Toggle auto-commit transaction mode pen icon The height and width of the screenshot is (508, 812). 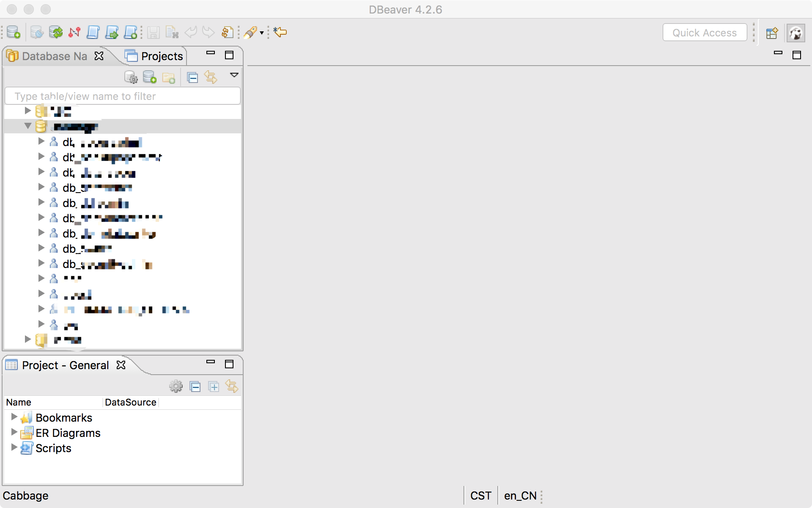[250, 32]
